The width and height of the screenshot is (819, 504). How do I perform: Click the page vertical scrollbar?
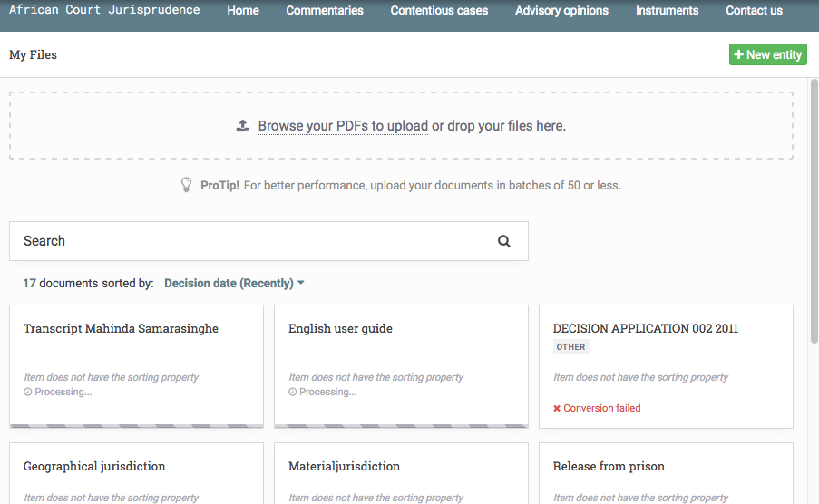tap(814, 211)
